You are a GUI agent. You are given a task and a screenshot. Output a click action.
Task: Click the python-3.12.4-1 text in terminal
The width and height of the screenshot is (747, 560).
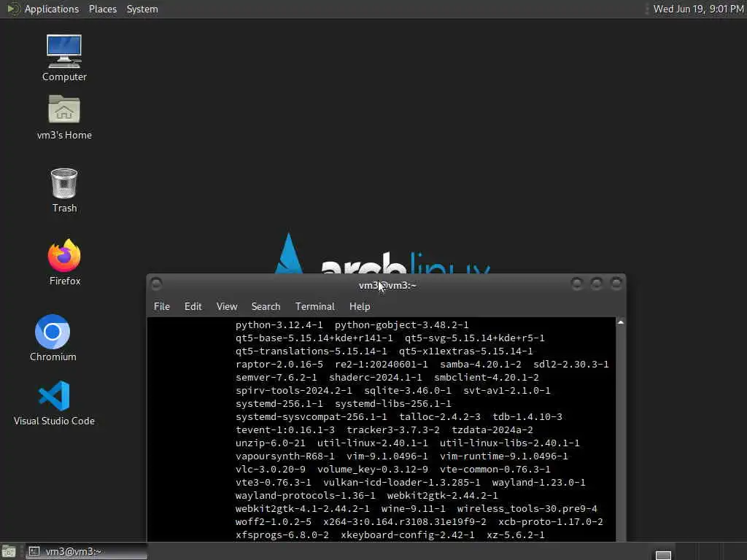tap(279, 324)
